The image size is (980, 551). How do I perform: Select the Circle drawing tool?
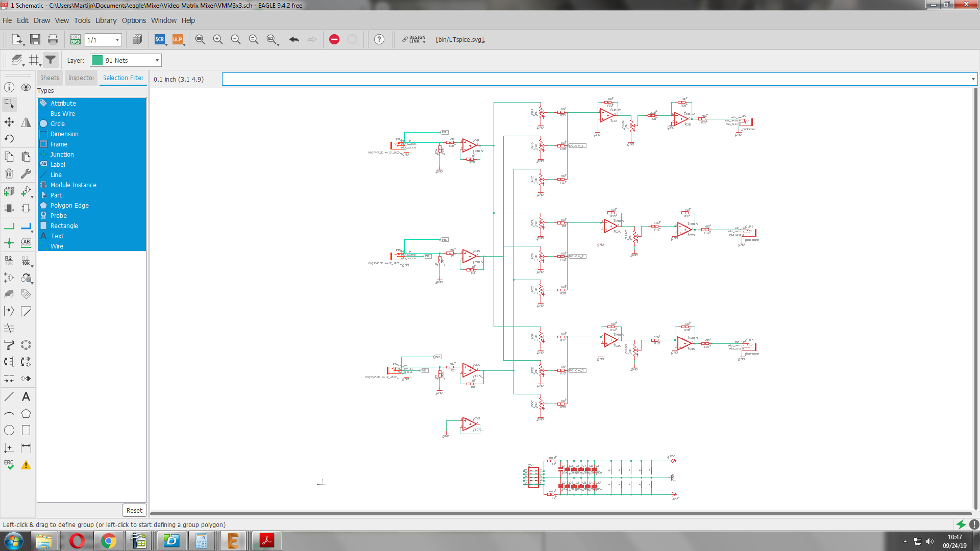click(x=9, y=430)
